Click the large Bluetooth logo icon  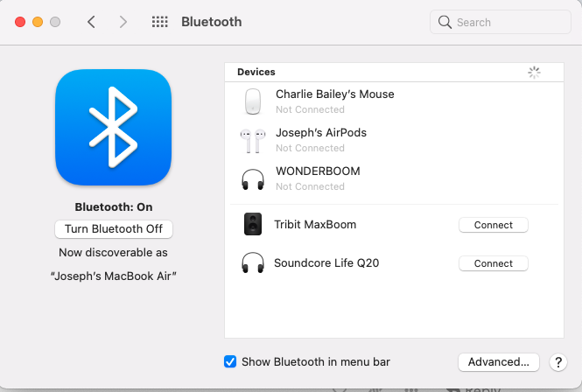tap(114, 127)
